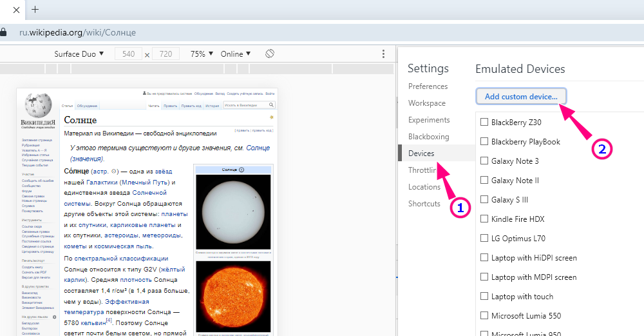Follow the звёзд link
The width and height of the screenshot is (644, 336).
pos(164,172)
